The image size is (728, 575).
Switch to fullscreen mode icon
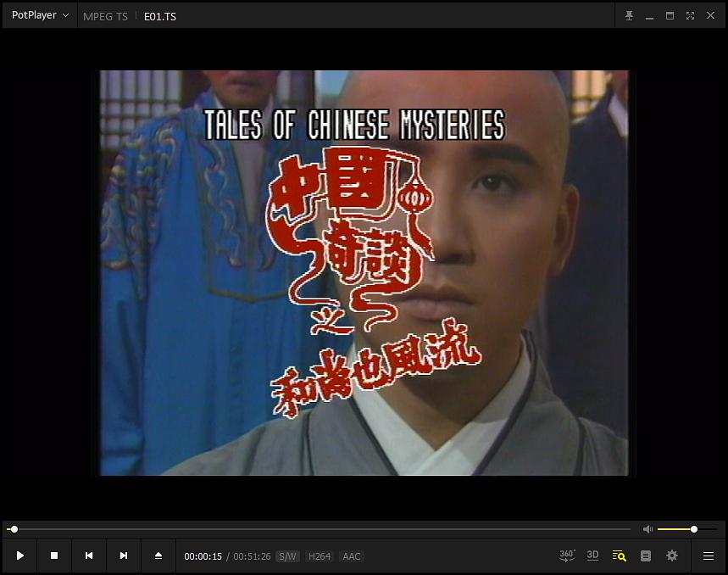[x=691, y=16]
